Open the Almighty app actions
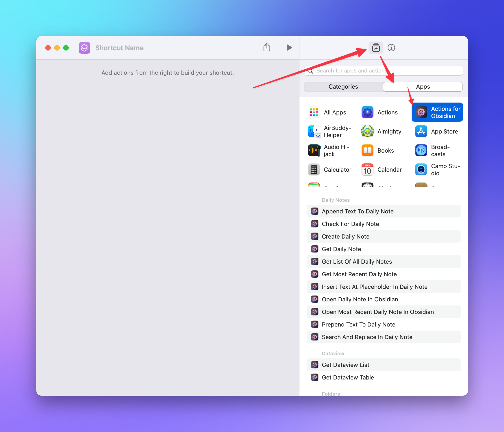 click(x=381, y=132)
